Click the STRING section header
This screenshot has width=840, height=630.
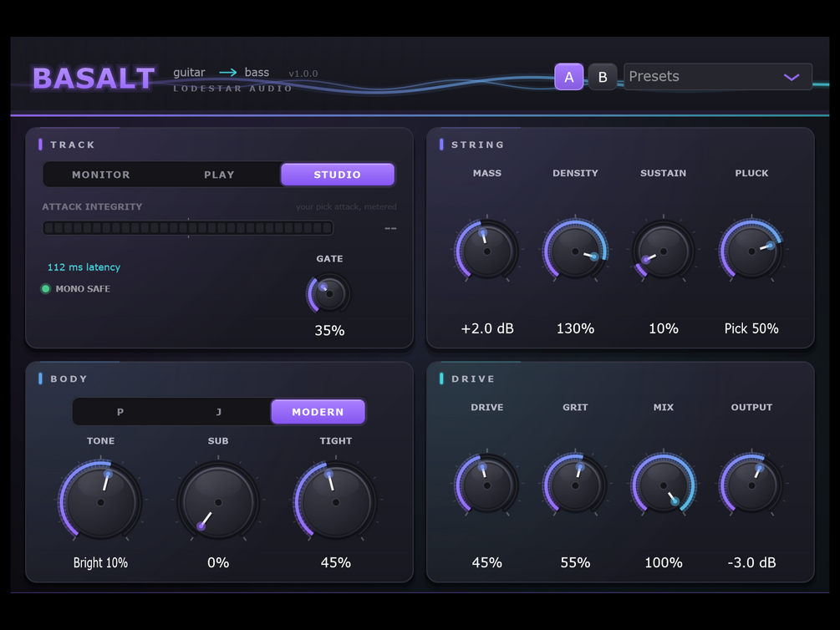click(x=477, y=145)
